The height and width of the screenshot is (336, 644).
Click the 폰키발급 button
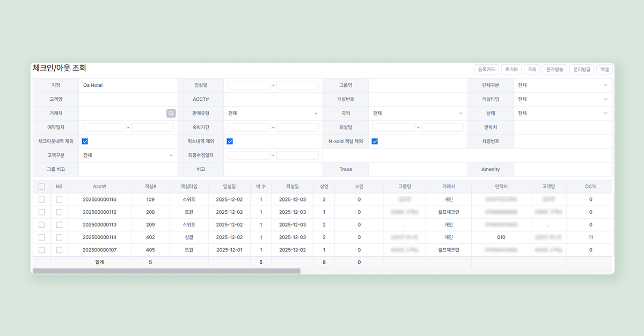pos(582,70)
